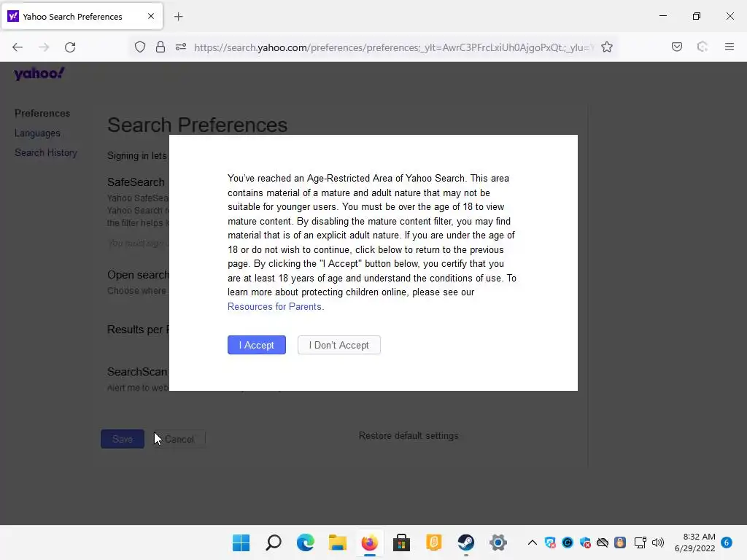
Task: Close the Yahoo Search Preferences tab
Action: point(151,16)
